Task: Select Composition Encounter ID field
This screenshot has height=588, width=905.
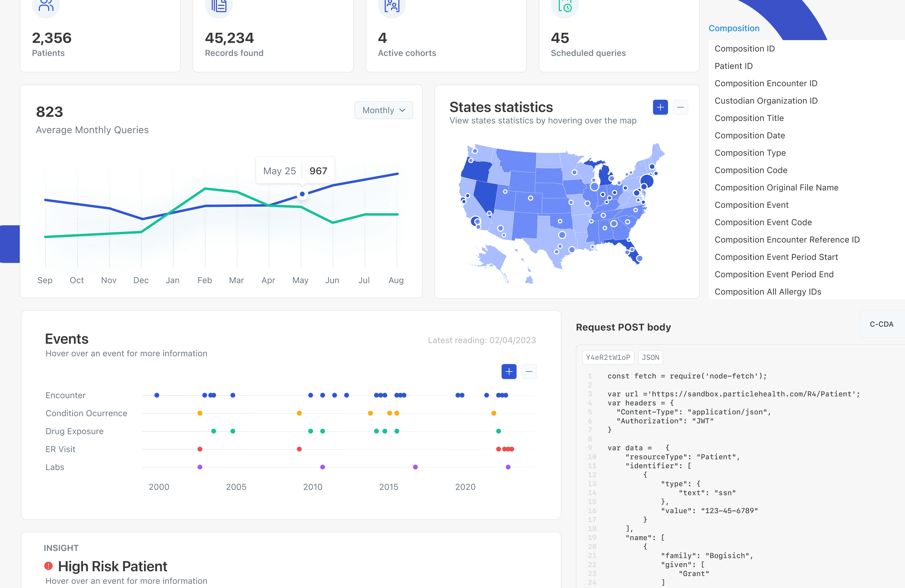Action: coord(766,83)
